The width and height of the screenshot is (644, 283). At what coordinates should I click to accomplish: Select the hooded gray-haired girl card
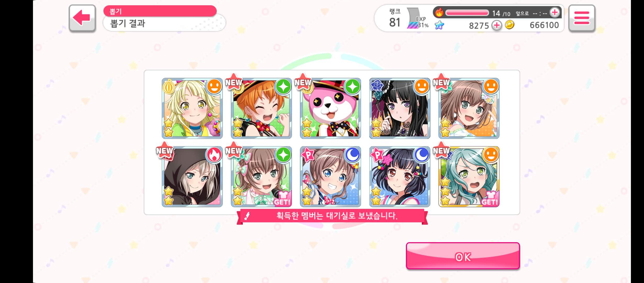(x=192, y=177)
